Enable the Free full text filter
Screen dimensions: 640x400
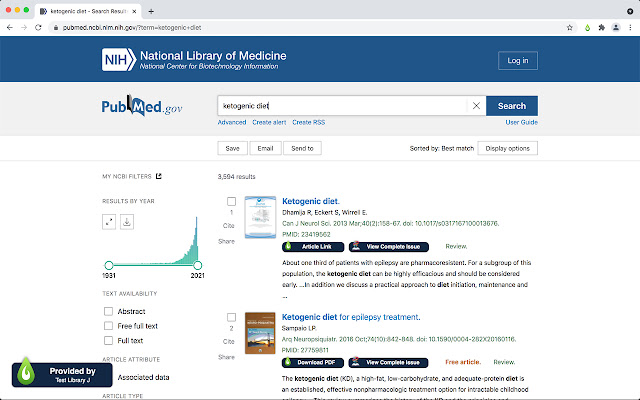click(109, 326)
